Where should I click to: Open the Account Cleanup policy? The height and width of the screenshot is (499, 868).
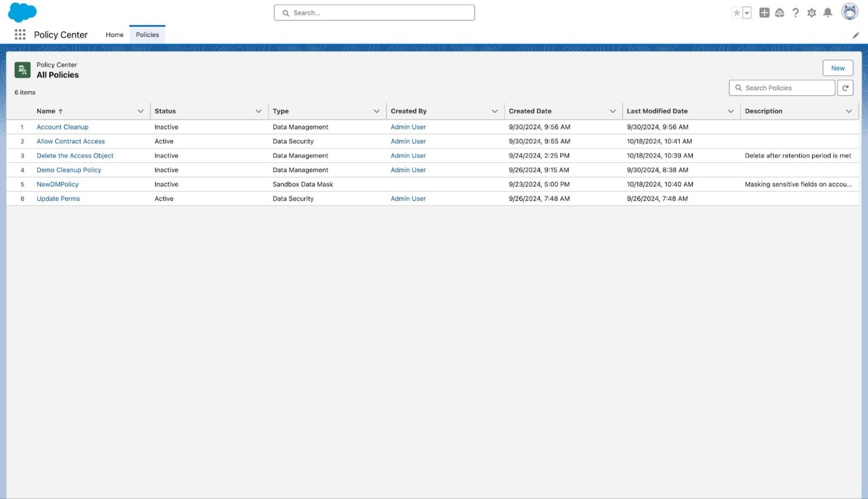[62, 127]
